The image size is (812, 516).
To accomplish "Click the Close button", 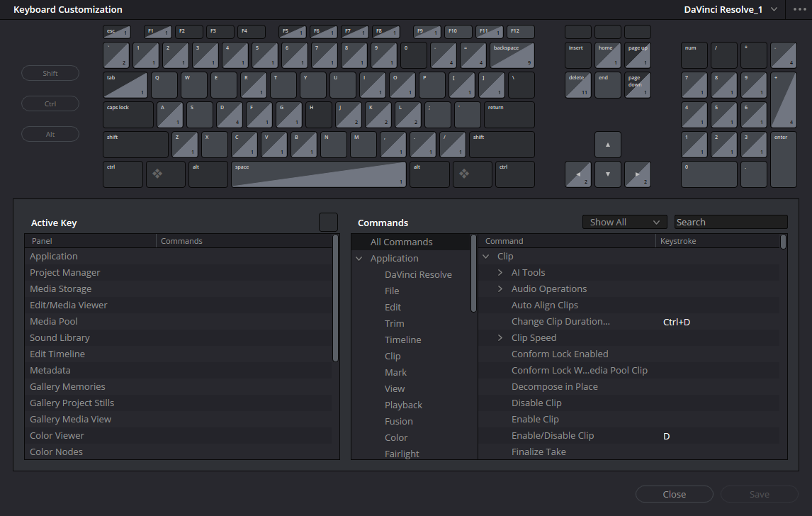I will pyautogui.click(x=674, y=495).
